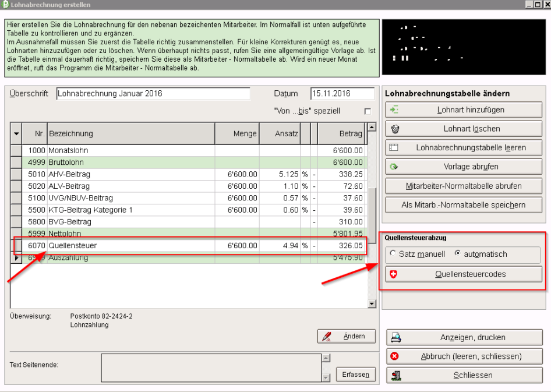
Task: Click the table scrollbar down arrow
Action: (x=372, y=303)
